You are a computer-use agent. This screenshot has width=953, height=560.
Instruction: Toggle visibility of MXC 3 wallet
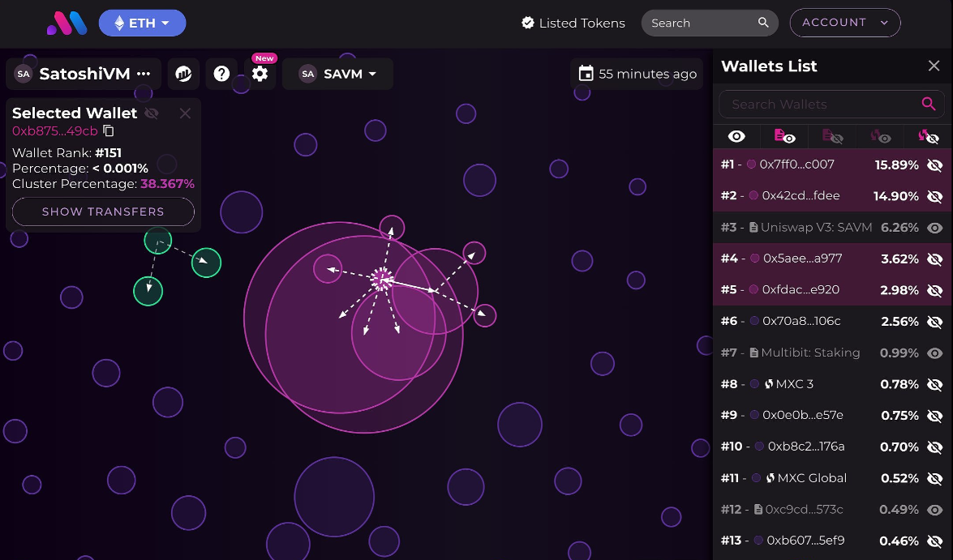pyautogui.click(x=934, y=384)
